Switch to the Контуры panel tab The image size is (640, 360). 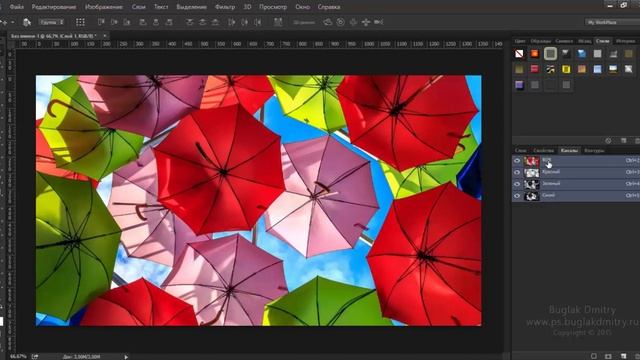594,151
